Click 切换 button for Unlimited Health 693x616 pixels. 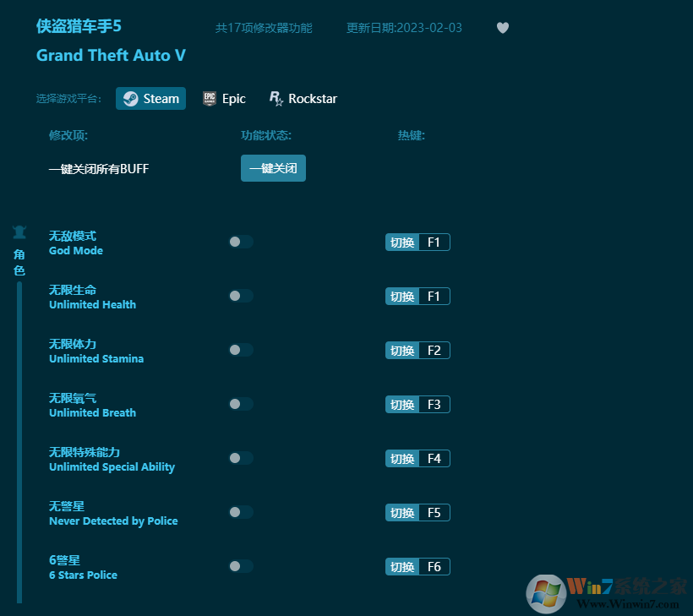click(402, 296)
